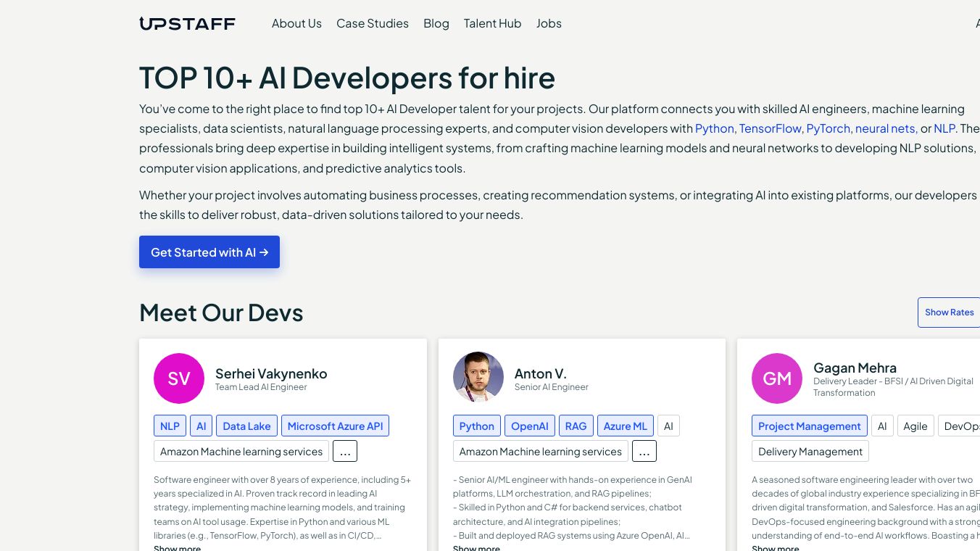Click TOP 10+ AI Developers for hire heading
980x551 pixels.
point(347,78)
